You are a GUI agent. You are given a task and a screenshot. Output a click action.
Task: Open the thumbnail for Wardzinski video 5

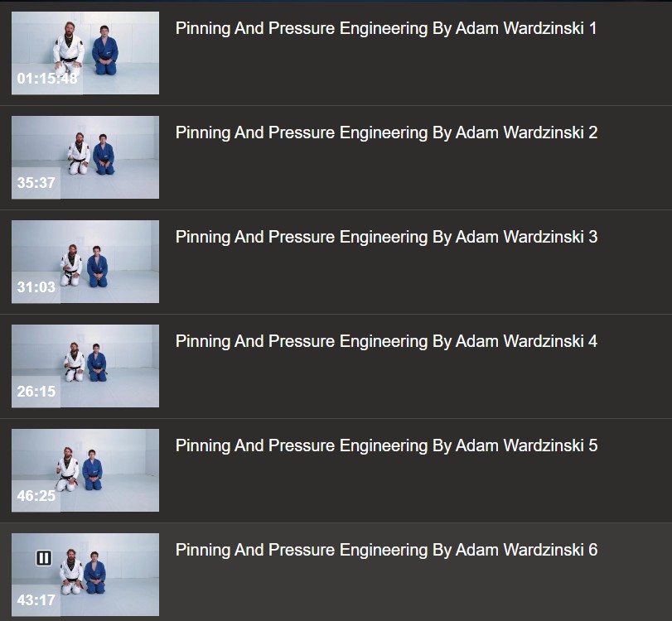85,470
